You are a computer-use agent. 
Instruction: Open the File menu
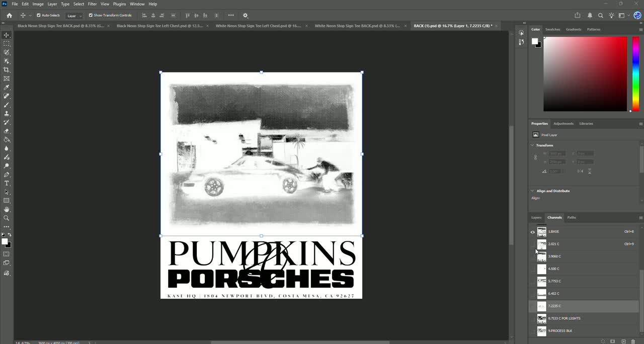(x=15, y=4)
